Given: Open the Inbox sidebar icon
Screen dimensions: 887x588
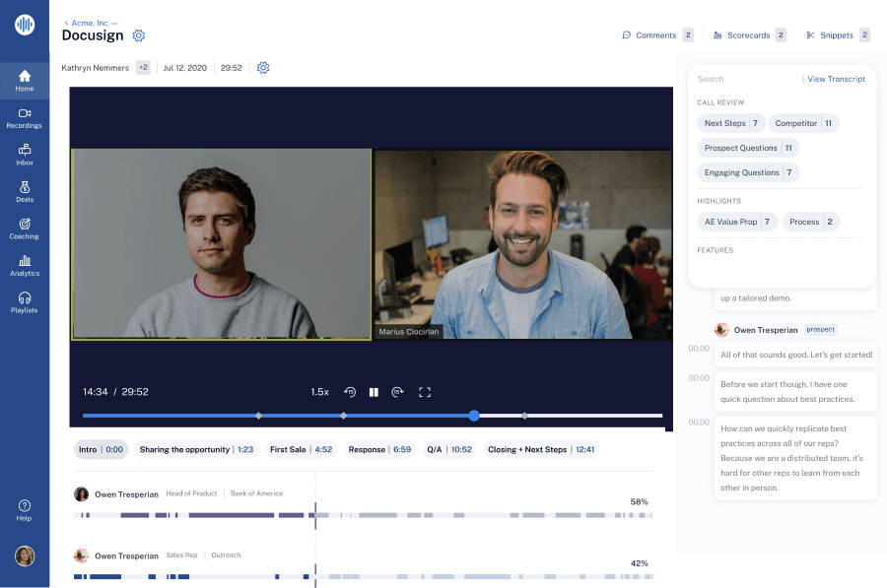Looking at the screenshot, I should coord(25,155).
